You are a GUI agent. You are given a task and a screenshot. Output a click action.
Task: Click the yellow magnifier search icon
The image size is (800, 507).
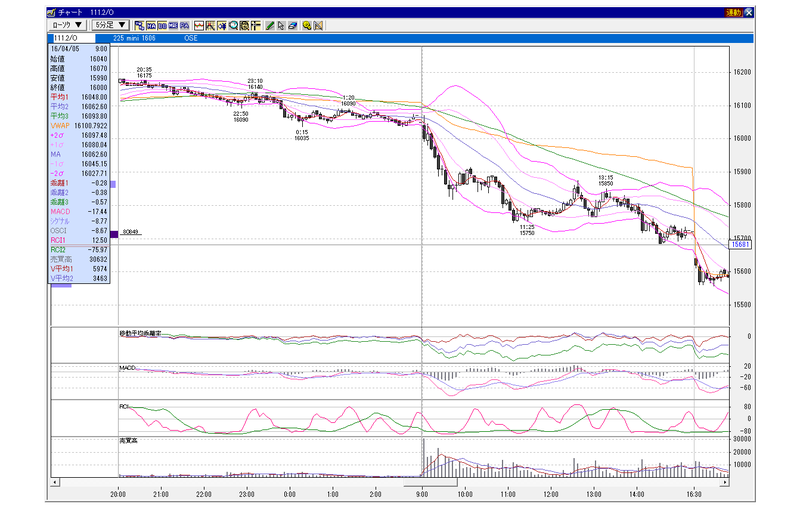coord(307,26)
